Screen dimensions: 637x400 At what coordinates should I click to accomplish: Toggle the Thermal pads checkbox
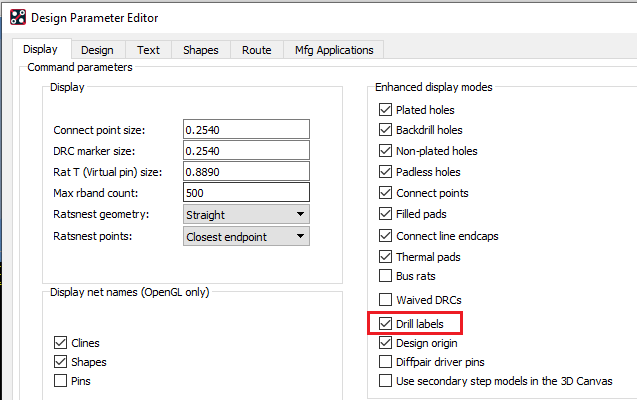385,257
